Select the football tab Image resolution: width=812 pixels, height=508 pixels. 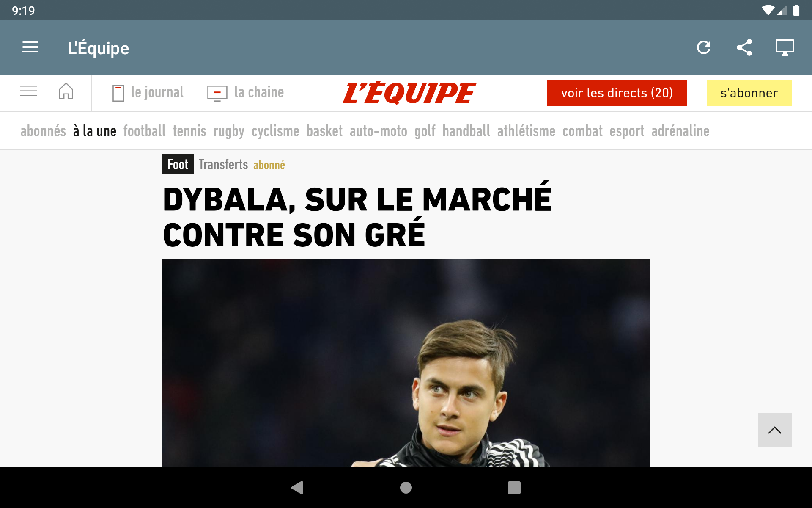(x=144, y=131)
